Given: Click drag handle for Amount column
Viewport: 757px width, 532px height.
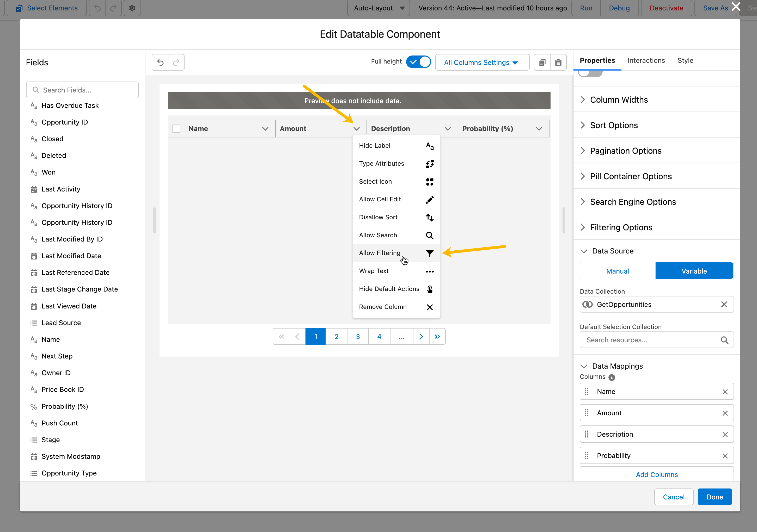Looking at the screenshot, I should click(x=587, y=413).
